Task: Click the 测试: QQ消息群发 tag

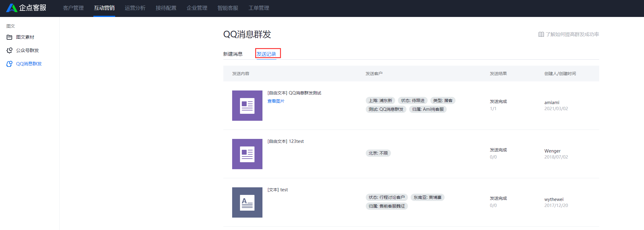Action: (386, 109)
